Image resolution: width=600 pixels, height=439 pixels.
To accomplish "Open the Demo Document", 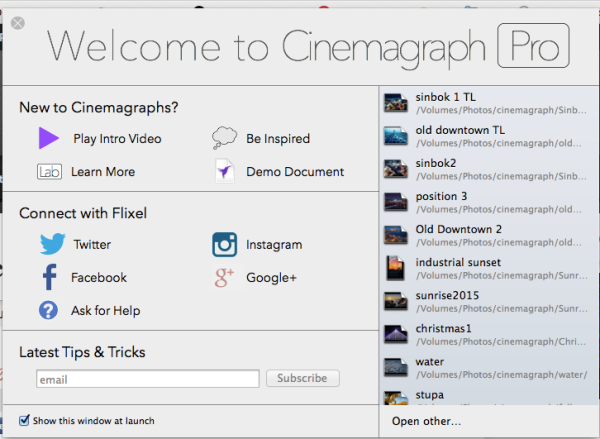I will [295, 171].
